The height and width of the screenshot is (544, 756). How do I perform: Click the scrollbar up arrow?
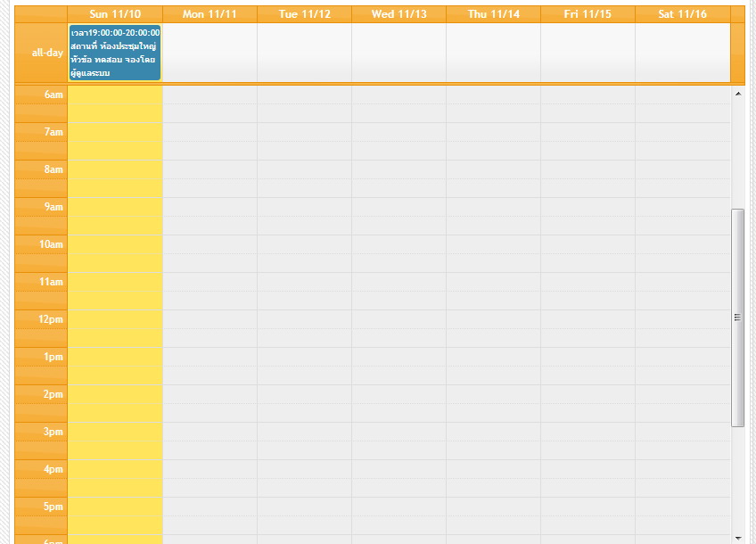tap(738, 94)
